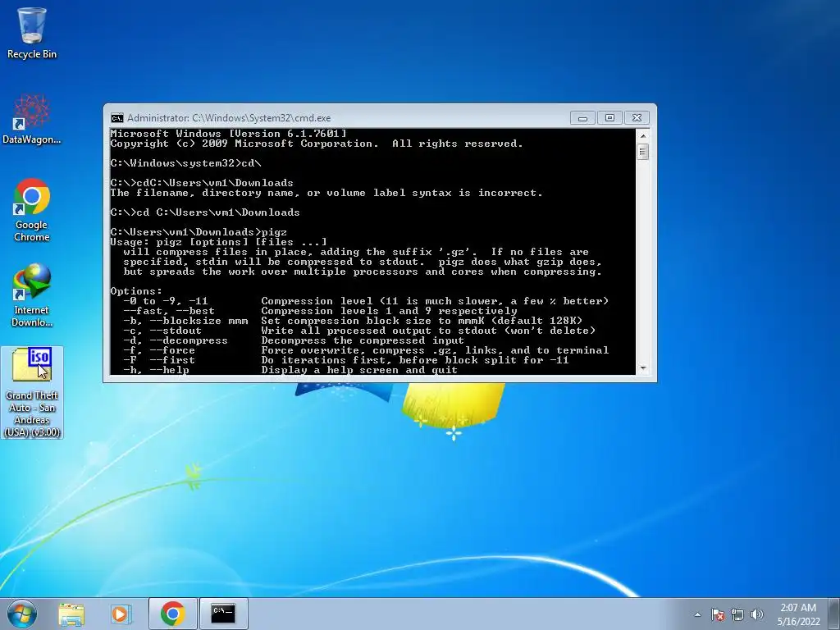Screen dimensions: 840x630
Task: Click the 'Usage: pigz [options] [files ...]' line
Action: click(218, 242)
